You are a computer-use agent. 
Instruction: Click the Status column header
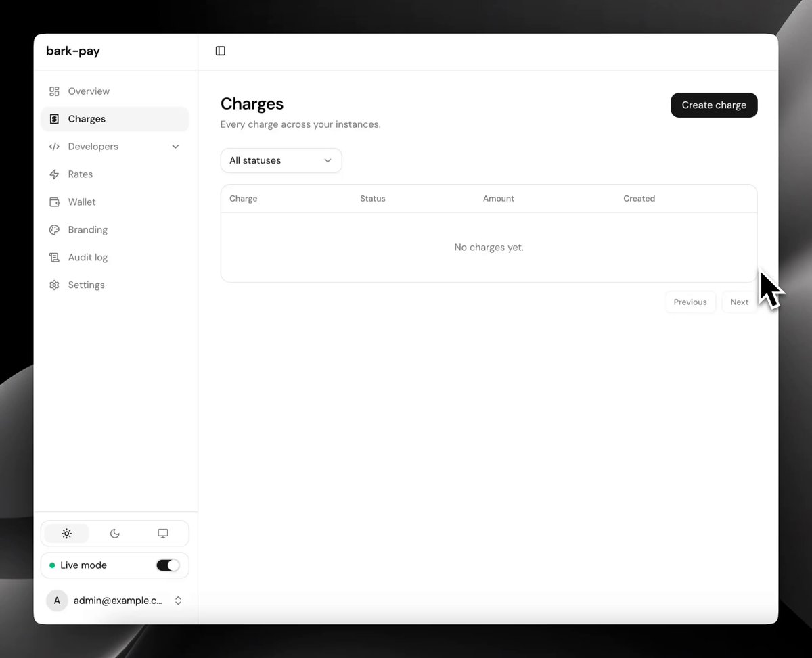point(373,199)
